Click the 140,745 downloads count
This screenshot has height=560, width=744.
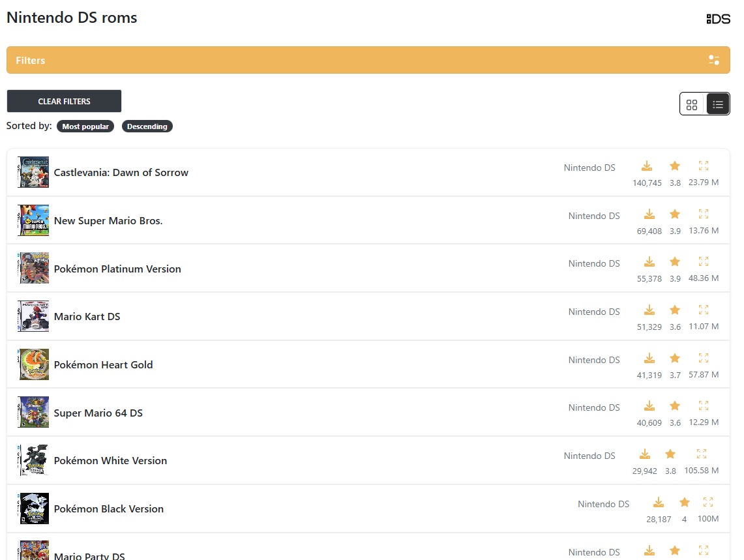pyautogui.click(x=647, y=183)
